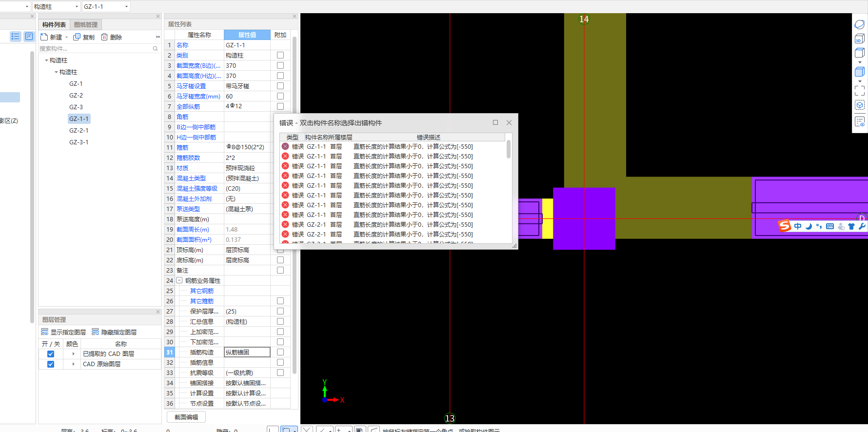868x432 pixels.
Task: Open the 其它箍筋 property link
Action: coord(202,301)
